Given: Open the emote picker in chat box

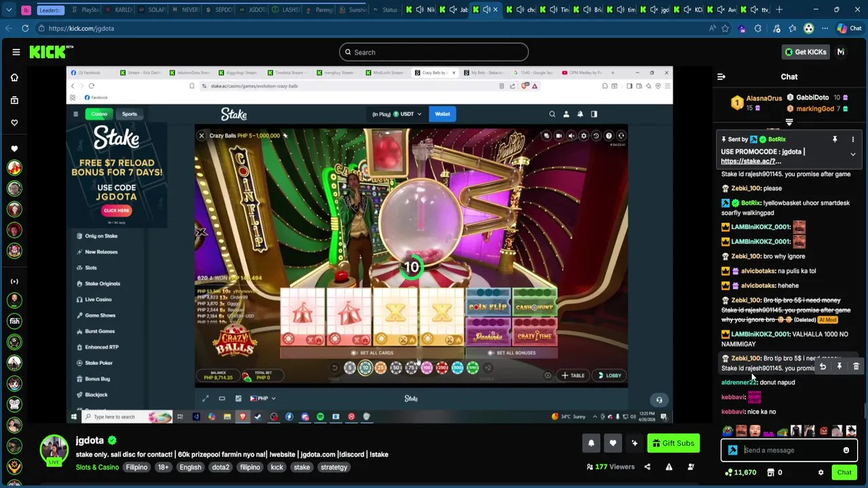Looking at the screenshot, I should pyautogui.click(x=846, y=450).
